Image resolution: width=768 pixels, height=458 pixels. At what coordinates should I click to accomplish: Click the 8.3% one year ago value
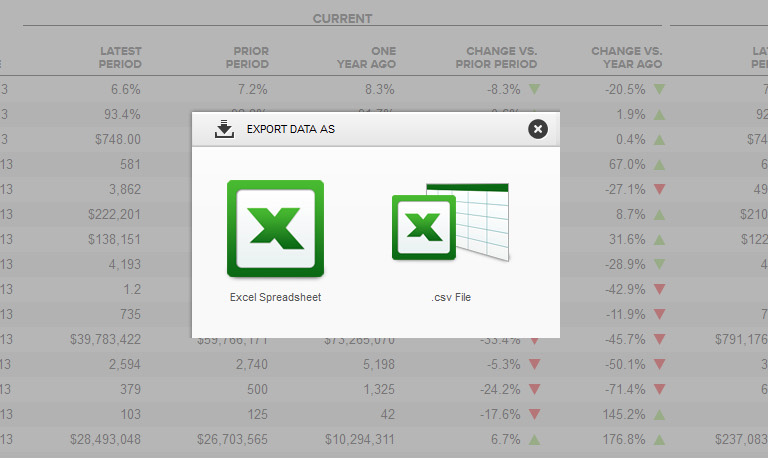(x=380, y=90)
